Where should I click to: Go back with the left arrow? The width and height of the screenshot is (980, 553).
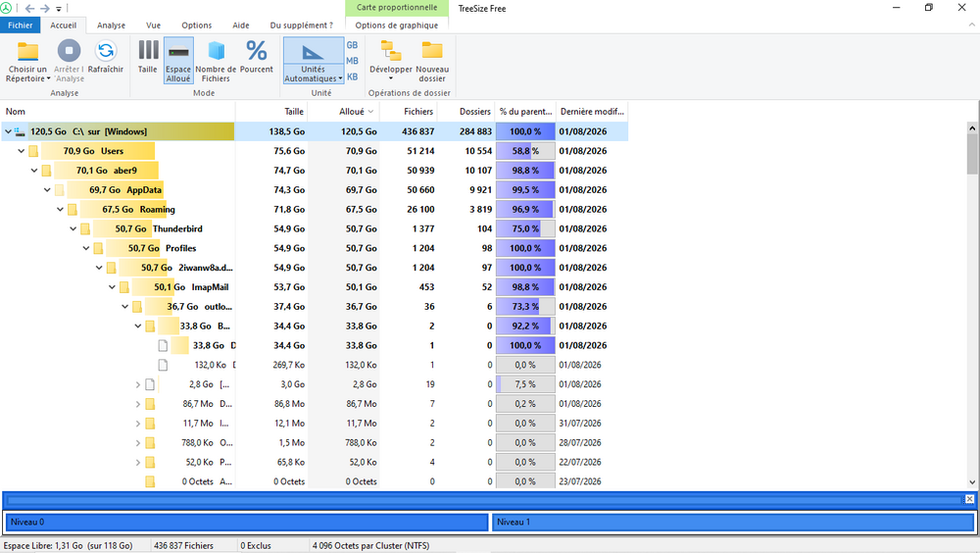click(x=29, y=9)
